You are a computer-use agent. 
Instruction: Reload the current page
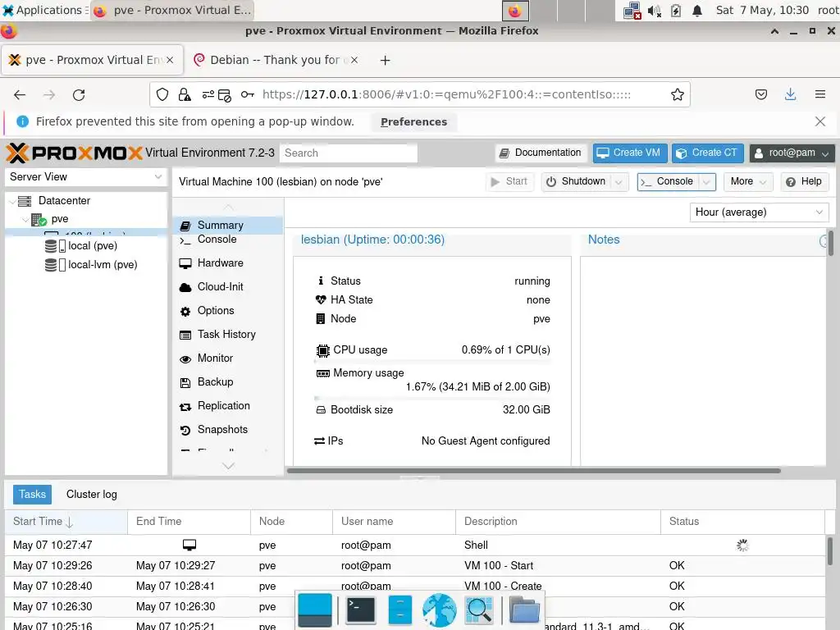point(79,95)
